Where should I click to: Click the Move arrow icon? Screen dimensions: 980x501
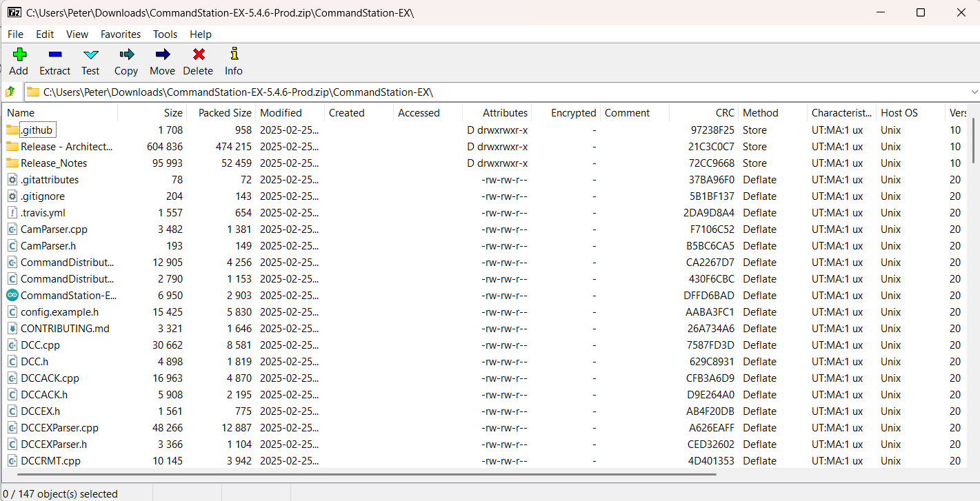pyautogui.click(x=163, y=54)
